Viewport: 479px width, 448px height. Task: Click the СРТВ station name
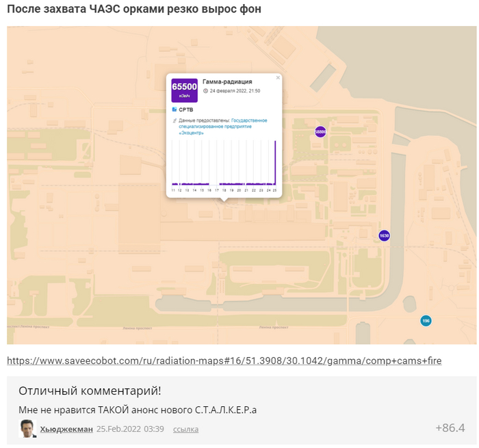pyautogui.click(x=186, y=109)
